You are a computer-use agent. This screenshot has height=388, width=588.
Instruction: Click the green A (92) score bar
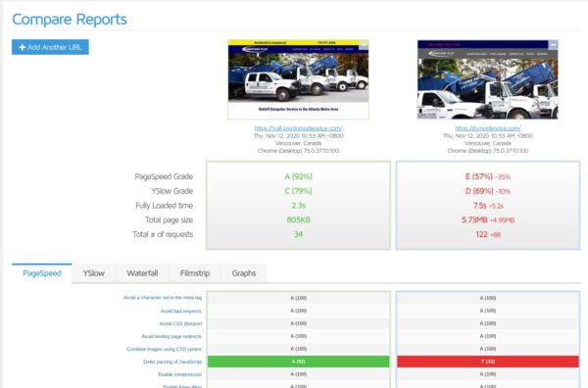(298, 362)
